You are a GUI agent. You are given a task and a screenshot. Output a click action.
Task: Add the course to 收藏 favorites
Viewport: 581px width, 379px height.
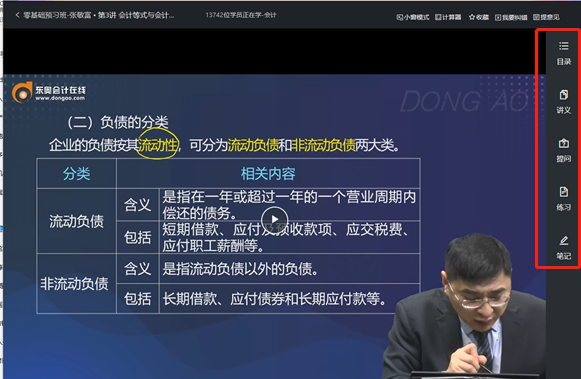tap(479, 17)
